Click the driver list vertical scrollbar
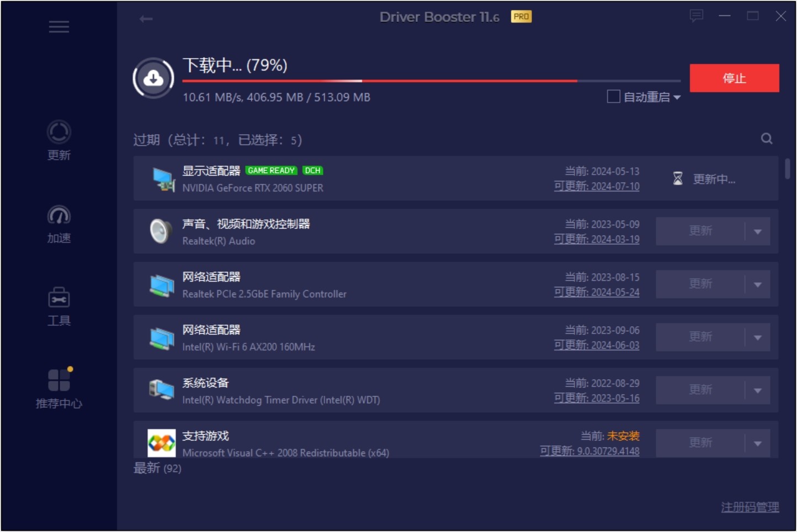The image size is (797, 532). tap(788, 168)
